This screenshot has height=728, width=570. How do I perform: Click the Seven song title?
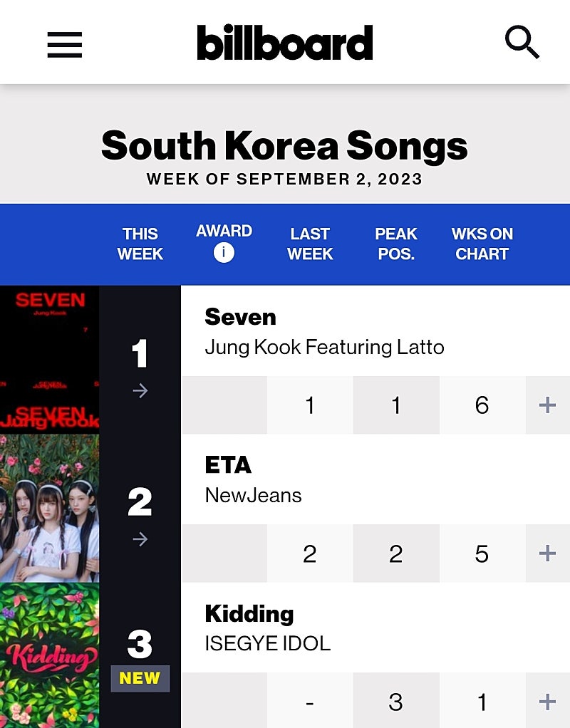(240, 317)
